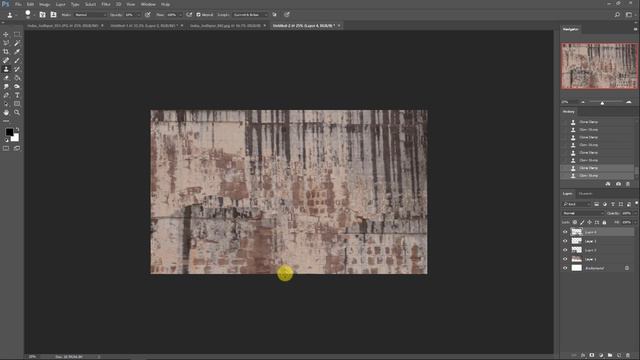Screen dimensions: 640x360
Task: Open the Flow slider arrow
Action: click(x=180, y=15)
